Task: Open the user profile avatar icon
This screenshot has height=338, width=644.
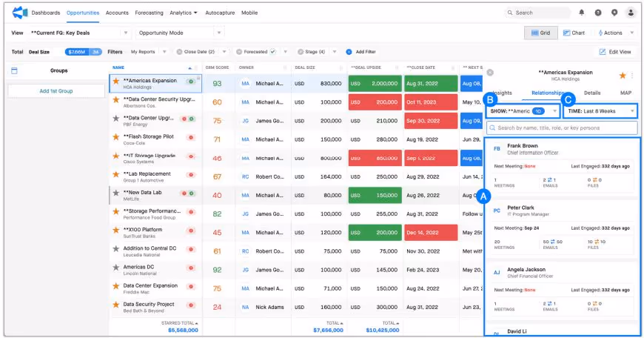Action: tap(631, 13)
